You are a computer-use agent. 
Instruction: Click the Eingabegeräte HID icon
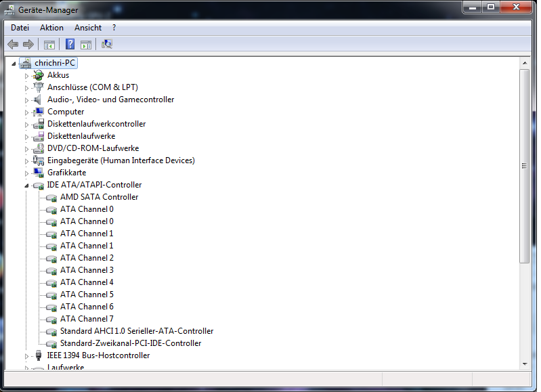pos(39,160)
